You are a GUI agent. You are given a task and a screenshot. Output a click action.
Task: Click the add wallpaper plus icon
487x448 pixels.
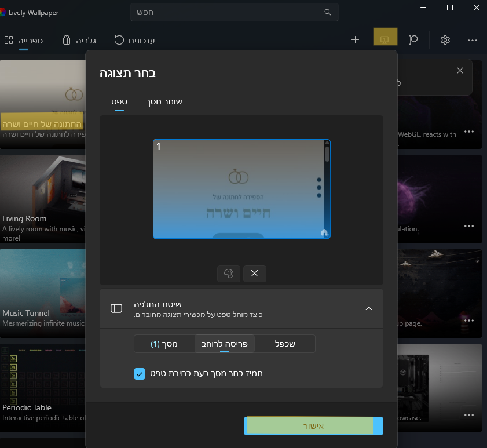click(355, 40)
